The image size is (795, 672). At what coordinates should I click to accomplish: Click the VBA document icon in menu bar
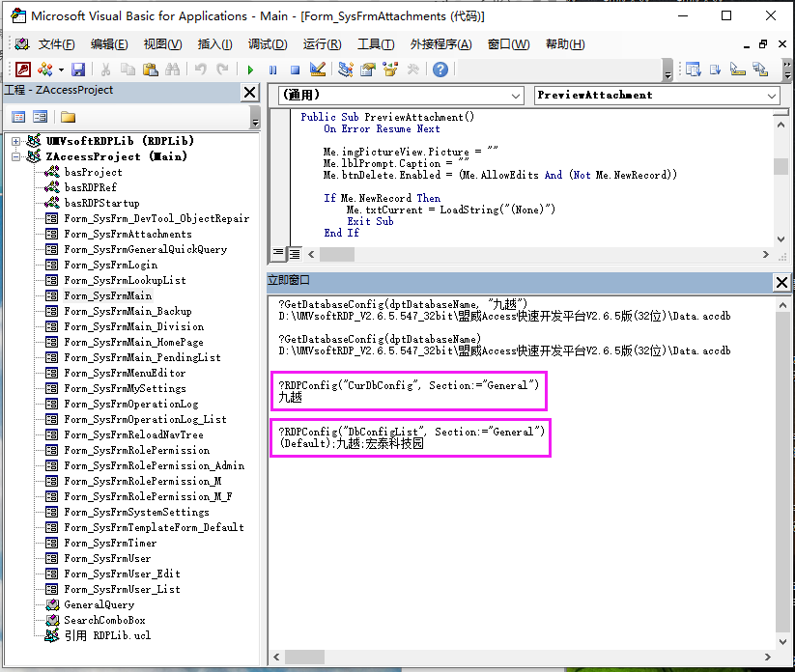(22, 44)
